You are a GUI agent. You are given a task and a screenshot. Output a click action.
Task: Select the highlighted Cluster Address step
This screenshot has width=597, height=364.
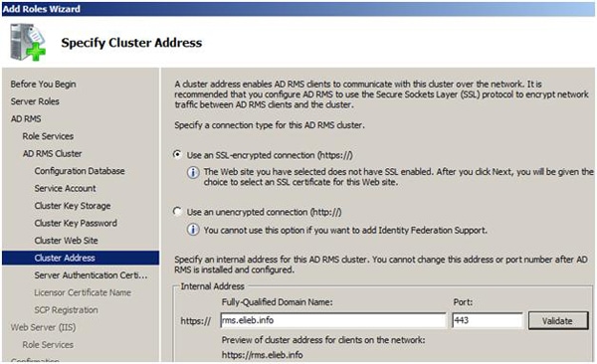pyautogui.click(x=81, y=258)
